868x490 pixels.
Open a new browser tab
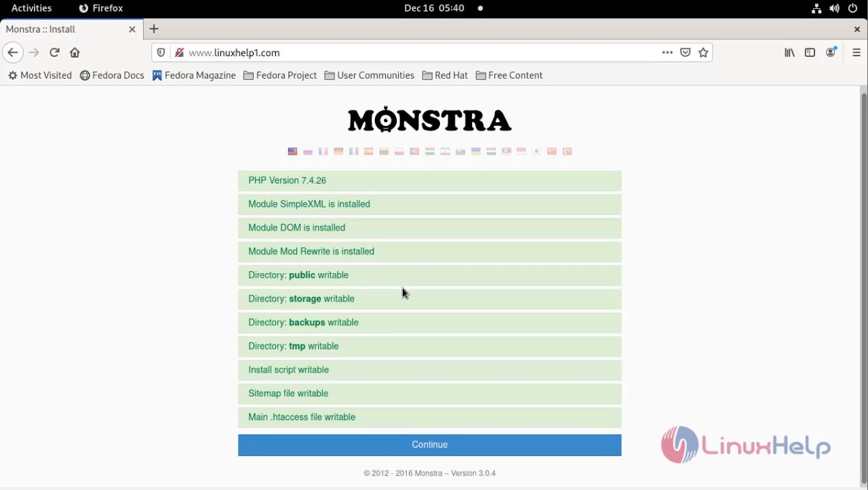tap(154, 28)
